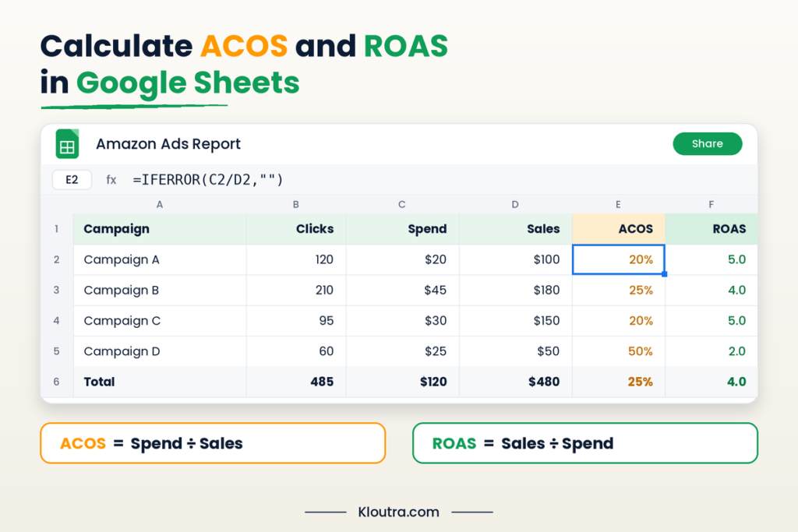Image resolution: width=798 pixels, height=532 pixels.
Task: Select row 3 header number
Action: coord(56,290)
